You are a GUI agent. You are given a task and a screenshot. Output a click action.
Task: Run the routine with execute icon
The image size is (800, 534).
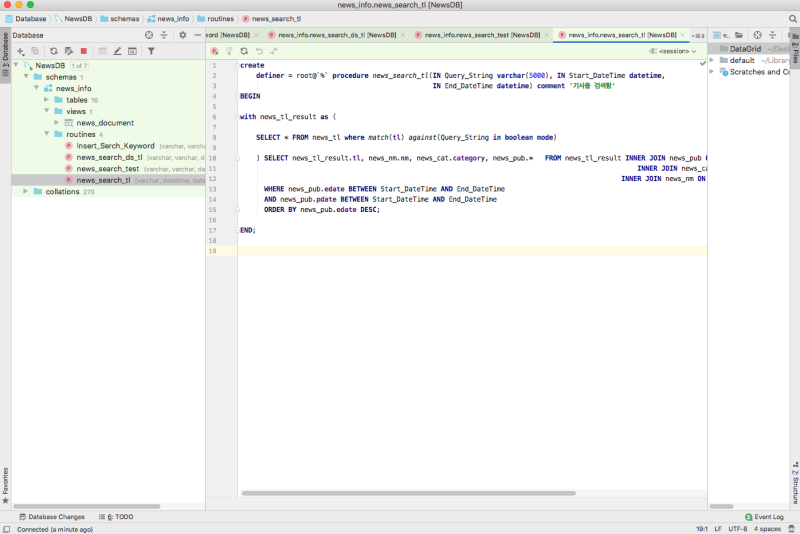coord(215,51)
